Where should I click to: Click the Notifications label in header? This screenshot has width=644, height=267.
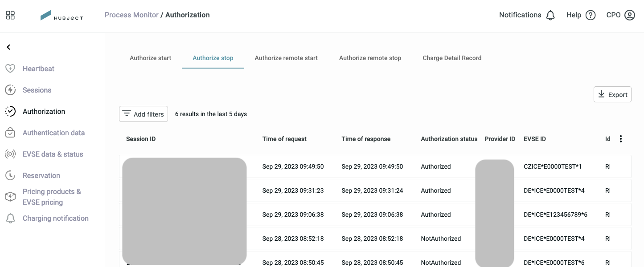(x=520, y=15)
